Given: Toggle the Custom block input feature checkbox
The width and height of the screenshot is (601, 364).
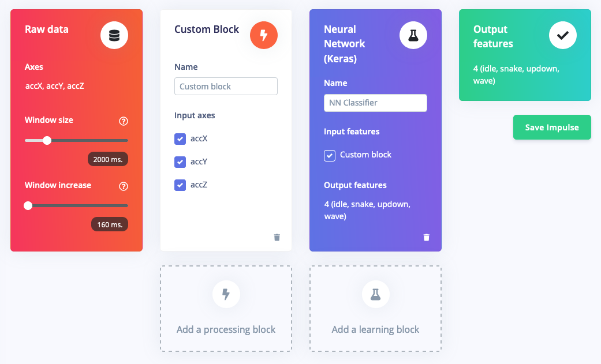Looking at the screenshot, I should pyautogui.click(x=330, y=156).
